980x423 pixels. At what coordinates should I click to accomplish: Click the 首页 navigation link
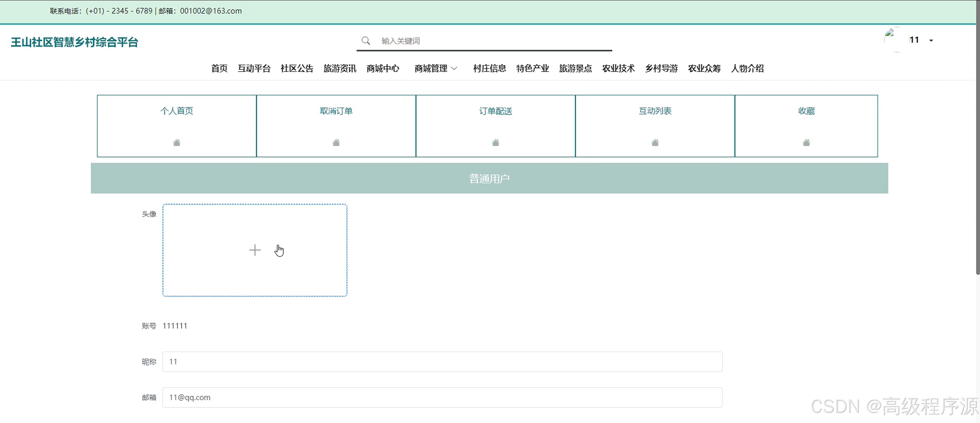point(219,69)
